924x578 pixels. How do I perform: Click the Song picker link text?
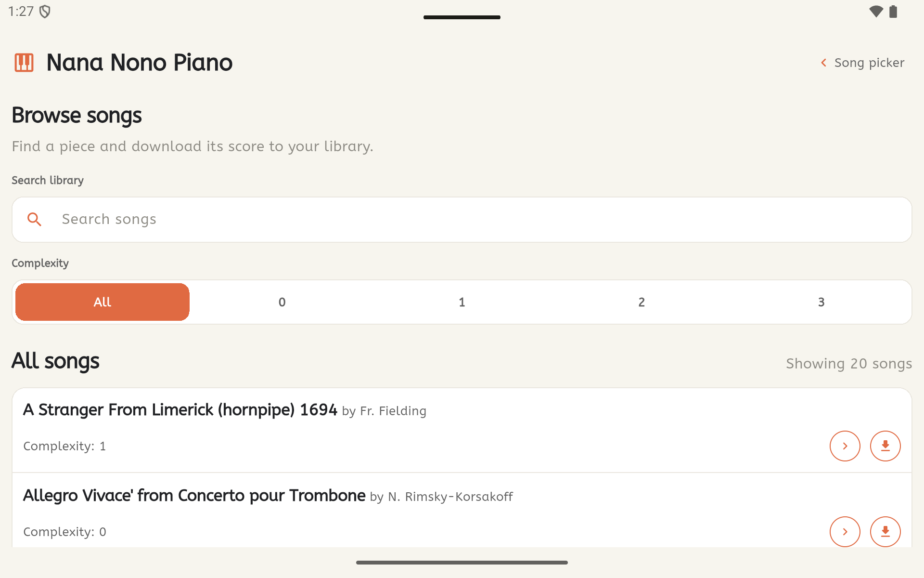click(869, 63)
